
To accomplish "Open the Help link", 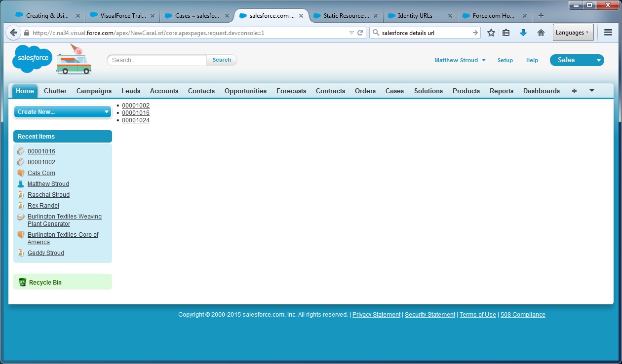I will tap(532, 60).
